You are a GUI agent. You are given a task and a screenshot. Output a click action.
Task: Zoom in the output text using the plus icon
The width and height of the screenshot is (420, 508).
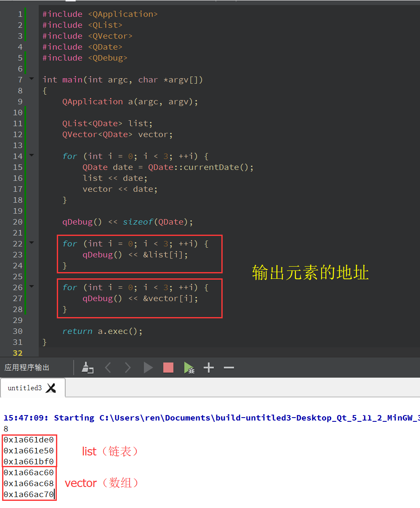point(209,368)
